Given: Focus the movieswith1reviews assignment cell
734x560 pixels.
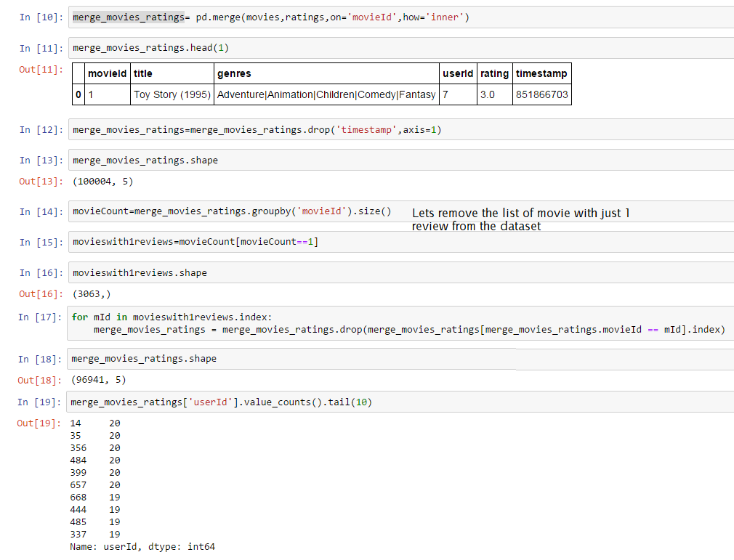Looking at the screenshot, I should point(400,242).
